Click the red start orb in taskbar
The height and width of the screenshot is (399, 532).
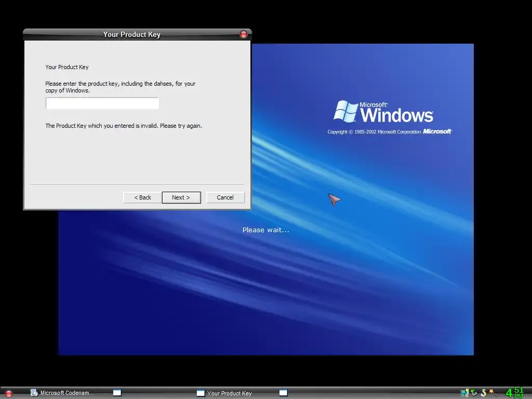coord(9,394)
